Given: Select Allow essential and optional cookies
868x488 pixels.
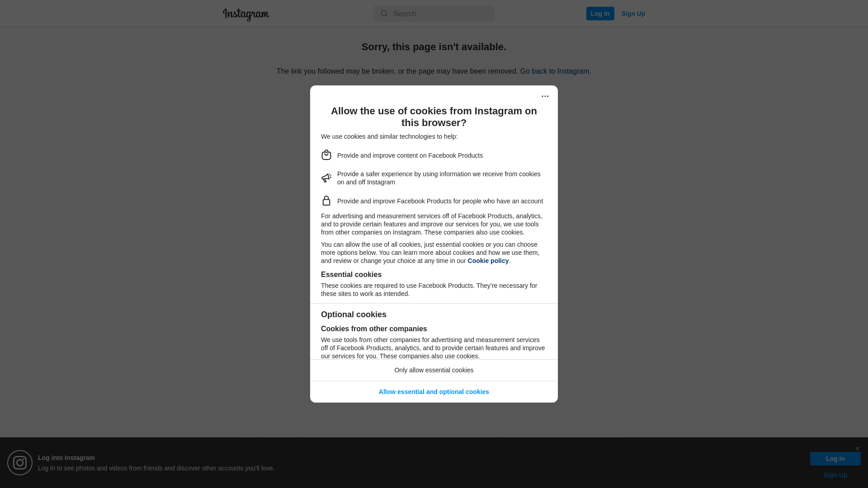Looking at the screenshot, I should point(434,392).
